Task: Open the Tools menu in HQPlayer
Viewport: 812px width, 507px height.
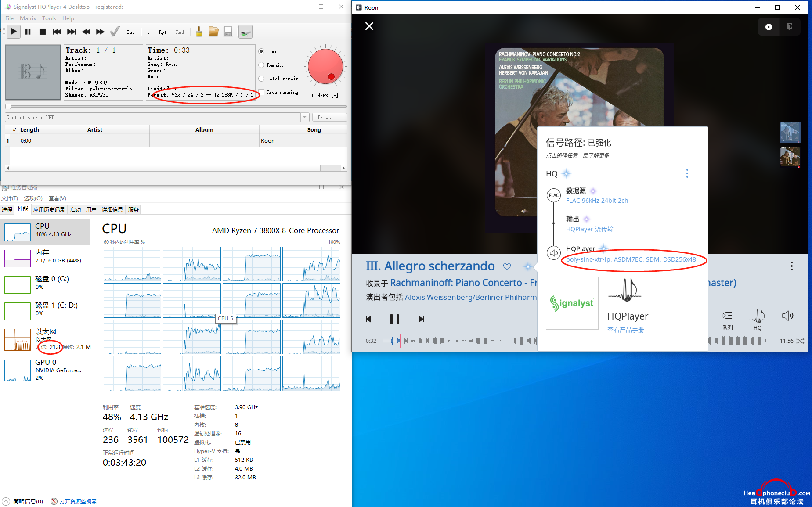Action: point(49,18)
